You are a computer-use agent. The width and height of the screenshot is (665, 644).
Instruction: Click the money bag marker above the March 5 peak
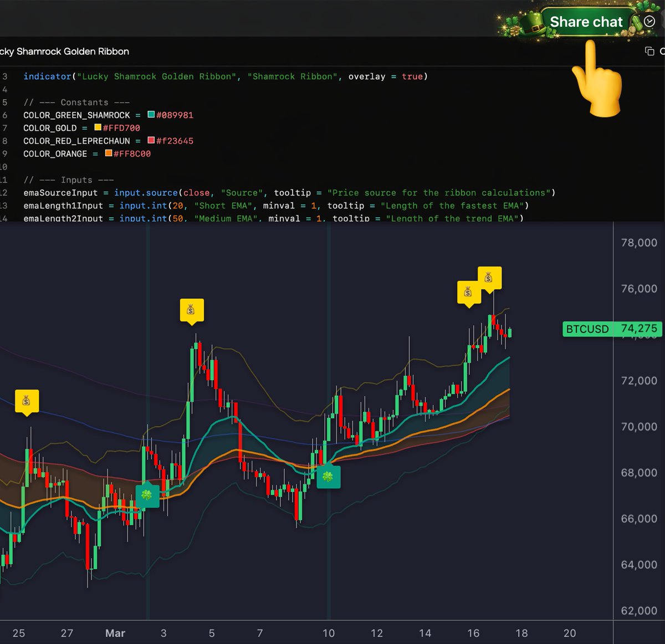192,310
